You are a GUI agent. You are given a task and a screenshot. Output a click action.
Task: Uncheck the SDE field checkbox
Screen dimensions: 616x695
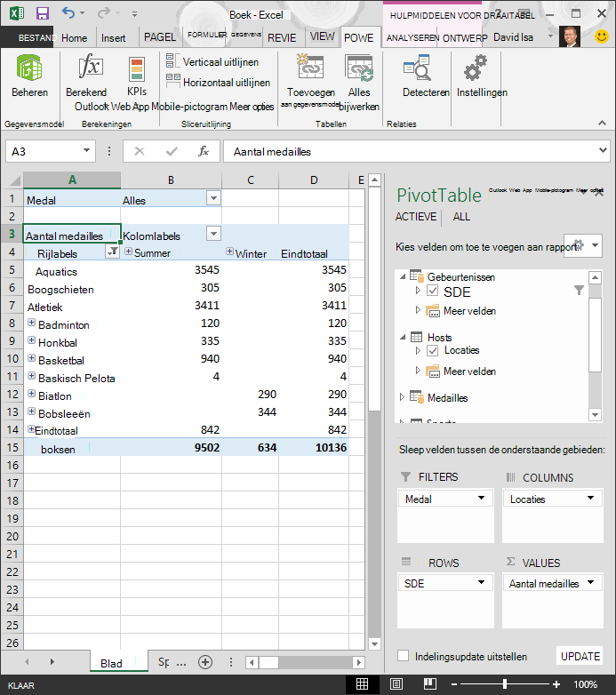tap(433, 291)
